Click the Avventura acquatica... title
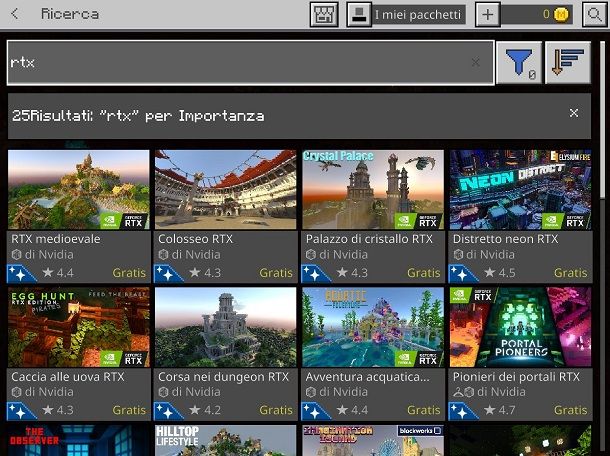The height and width of the screenshot is (456, 610). click(x=367, y=377)
